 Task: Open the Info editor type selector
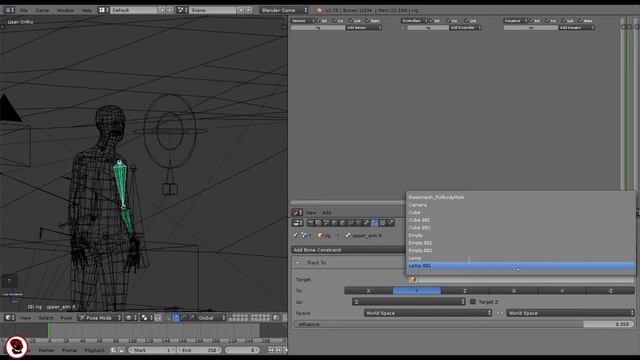pos(8,10)
